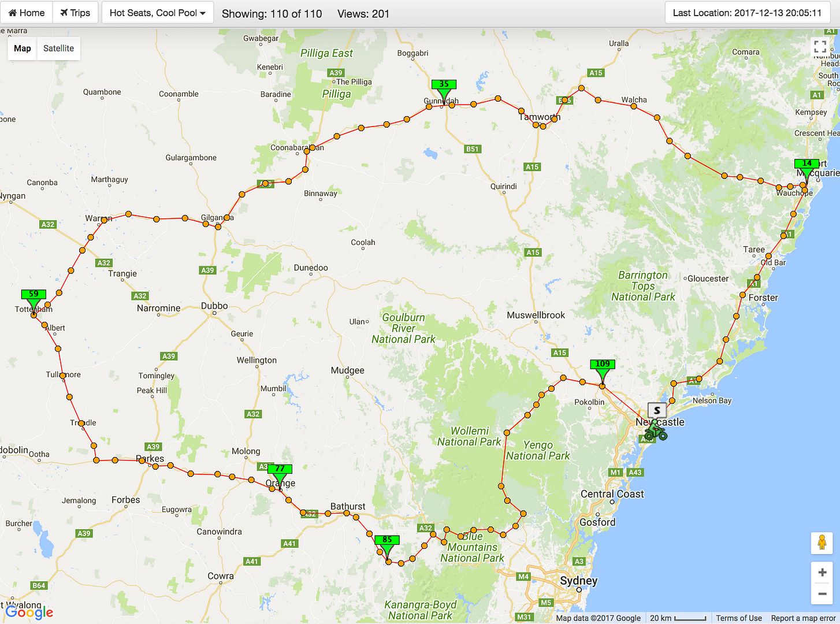Viewport: 840px width, 624px height.
Task: Toggle fullscreen map view
Action: (x=820, y=47)
